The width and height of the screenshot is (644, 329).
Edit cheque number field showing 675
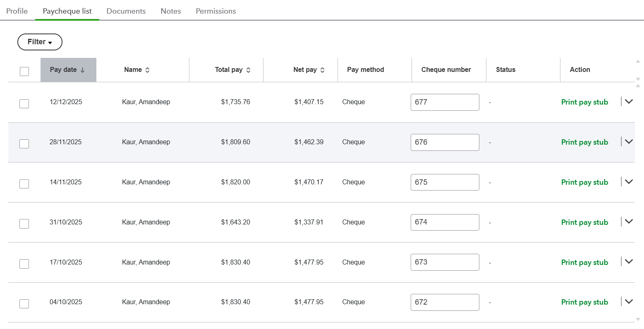point(445,182)
